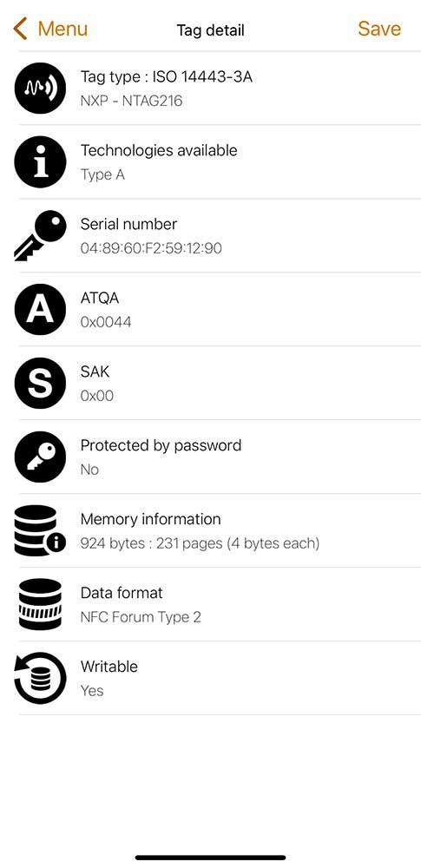This screenshot has width=421, height=868.
Task: Tap the NFC Forum Type 2 text
Action: click(141, 617)
